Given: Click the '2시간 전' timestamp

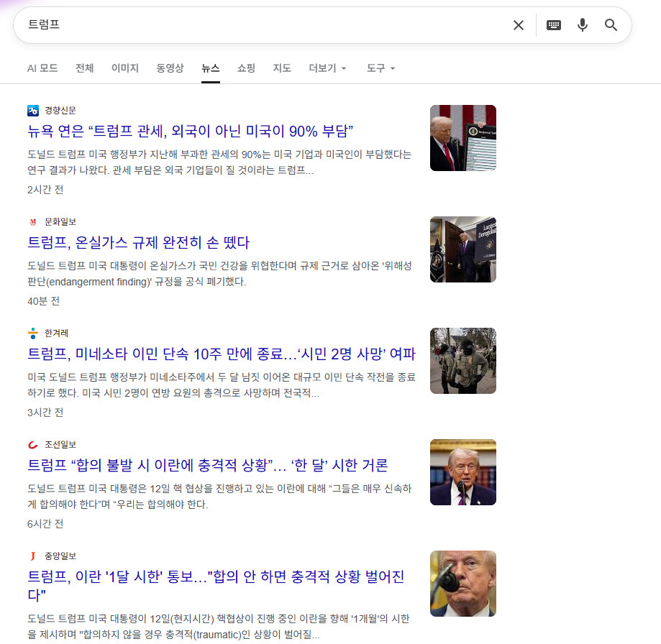Looking at the screenshot, I should 45,190.
